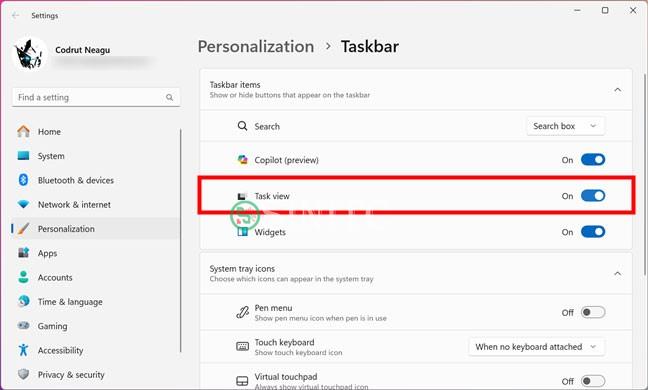Open the Search box dropdown
648x390 pixels.
click(x=565, y=126)
